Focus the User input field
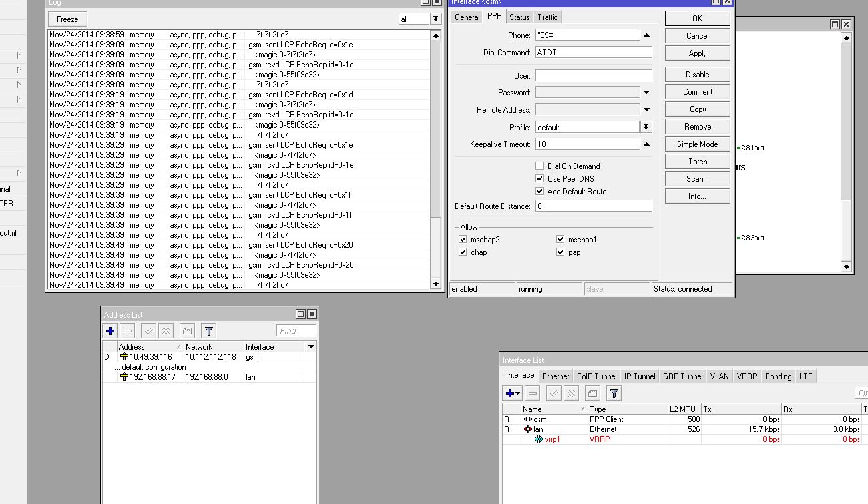Image resolution: width=868 pixels, height=504 pixels. (594, 75)
